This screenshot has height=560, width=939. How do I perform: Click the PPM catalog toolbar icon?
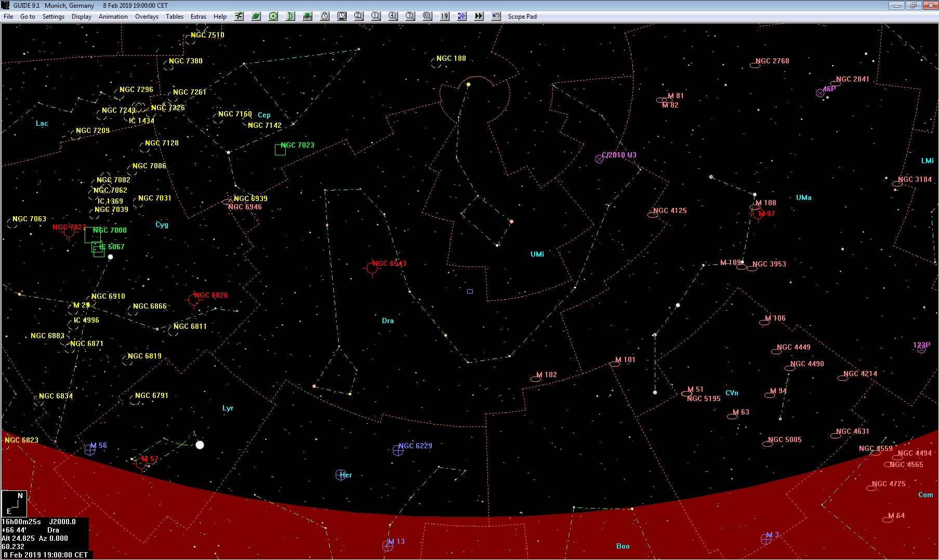(x=308, y=16)
